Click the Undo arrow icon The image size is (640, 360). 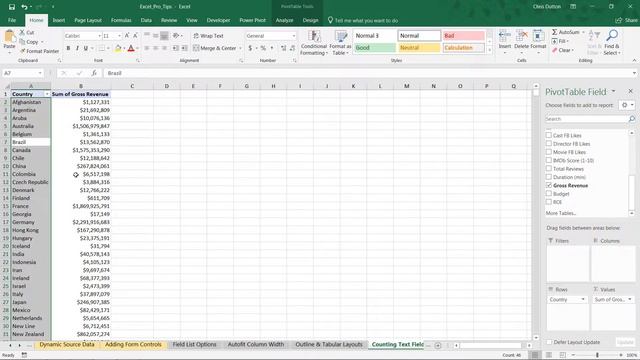(x=24, y=7)
